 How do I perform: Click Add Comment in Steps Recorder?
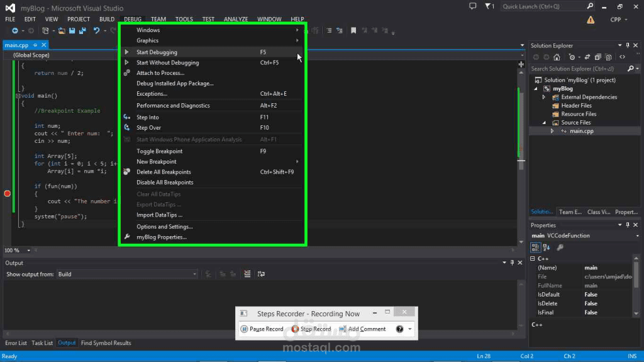362,329
